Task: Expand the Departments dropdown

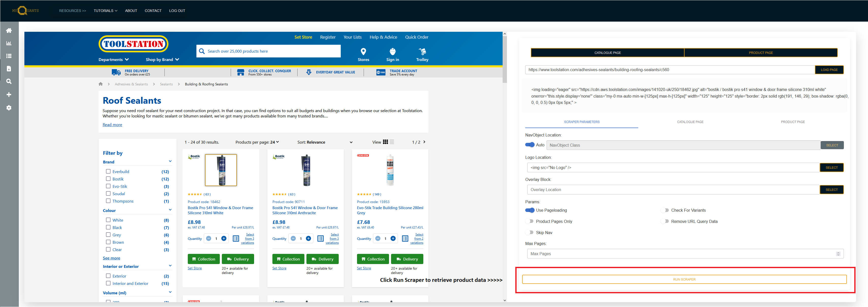Action: tap(114, 60)
